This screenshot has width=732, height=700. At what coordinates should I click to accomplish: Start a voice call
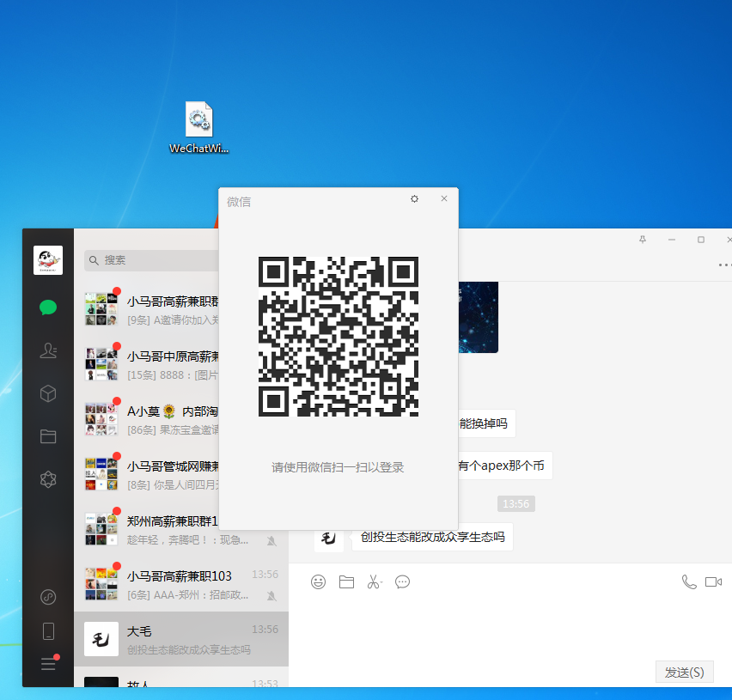click(688, 582)
